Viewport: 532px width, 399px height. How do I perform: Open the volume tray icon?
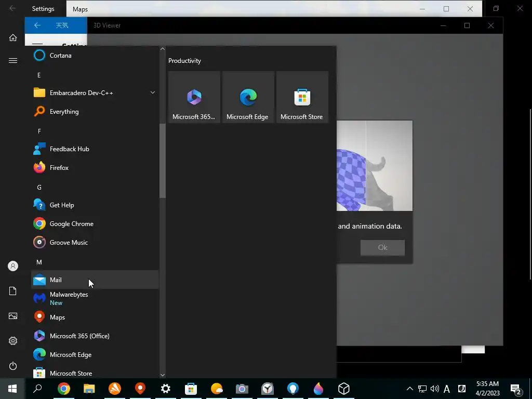434,389
